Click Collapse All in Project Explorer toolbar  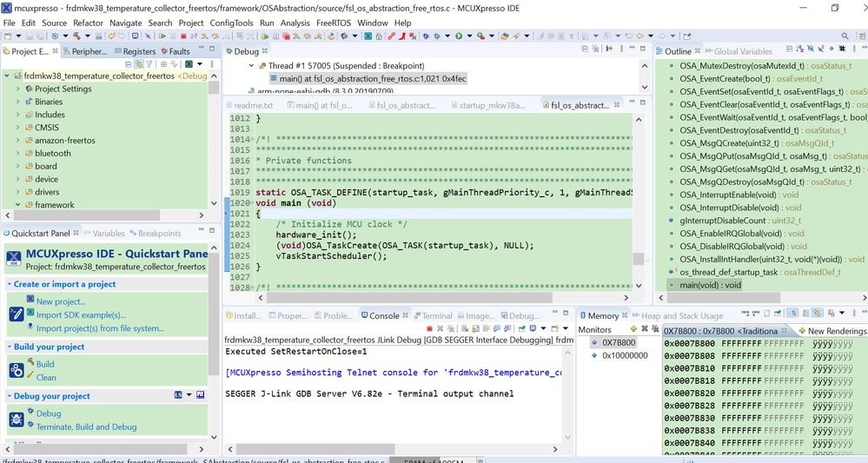(128, 64)
